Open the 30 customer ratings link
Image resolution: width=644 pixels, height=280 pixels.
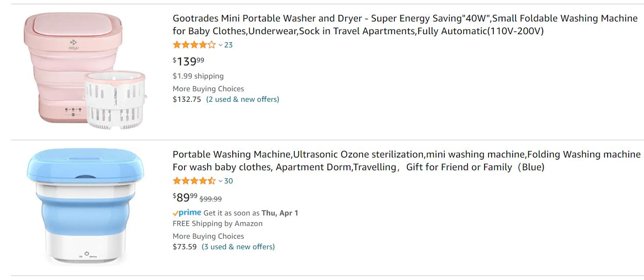[229, 181]
